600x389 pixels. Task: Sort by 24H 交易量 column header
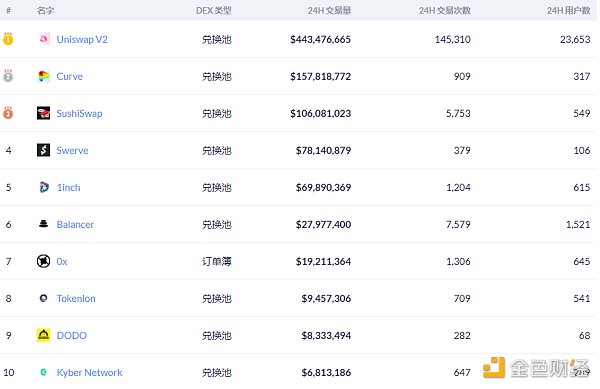click(329, 10)
